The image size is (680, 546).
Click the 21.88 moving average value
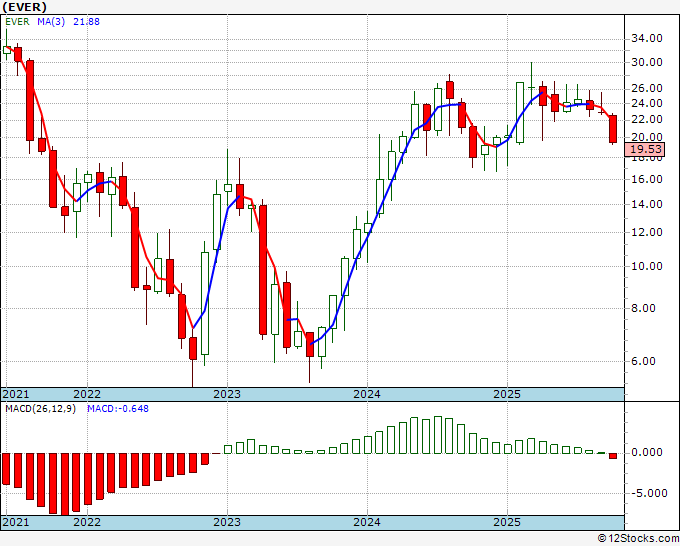pyautogui.click(x=86, y=22)
